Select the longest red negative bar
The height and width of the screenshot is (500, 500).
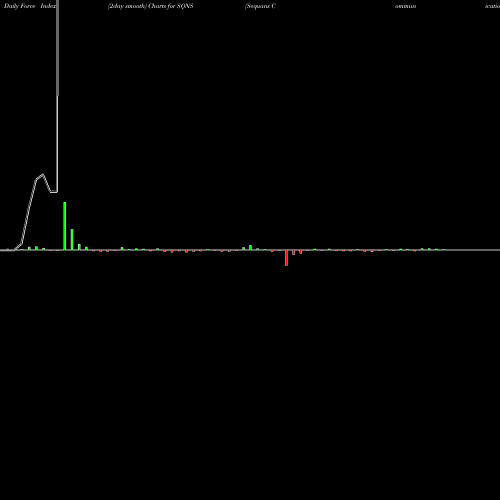[x=286, y=258]
